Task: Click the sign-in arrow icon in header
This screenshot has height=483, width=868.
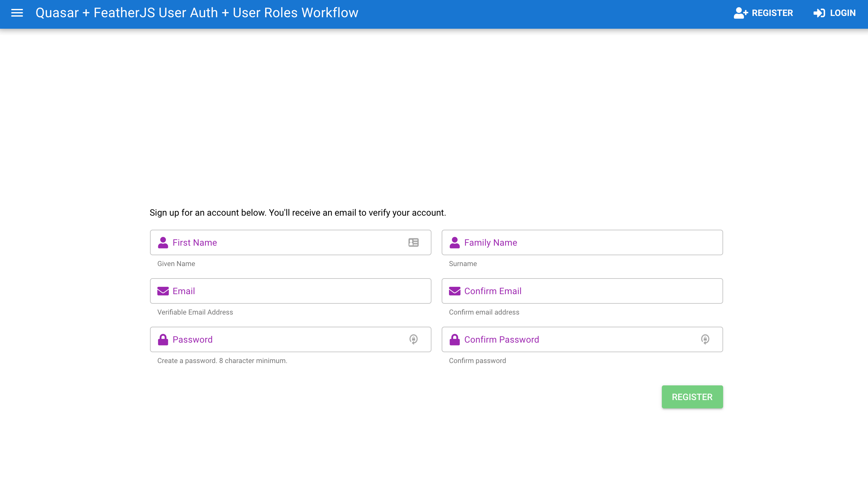Action: click(819, 13)
